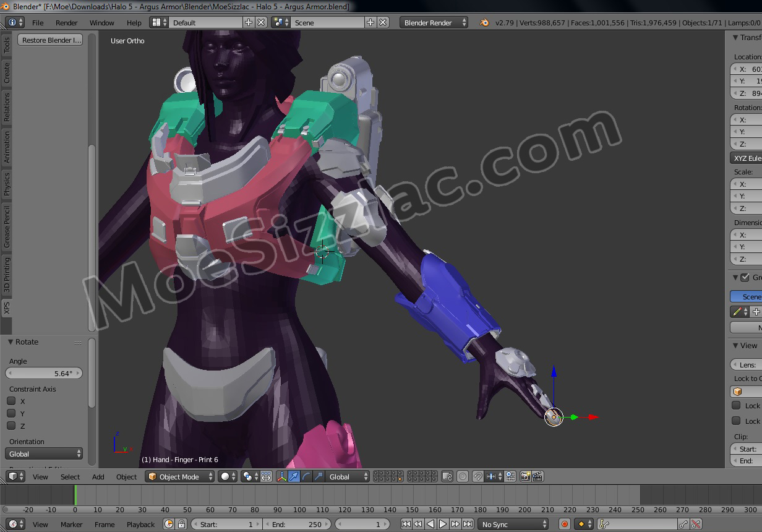Screen dimensions: 762x532
Task: Open the No Sync dropdown
Action: (x=513, y=524)
